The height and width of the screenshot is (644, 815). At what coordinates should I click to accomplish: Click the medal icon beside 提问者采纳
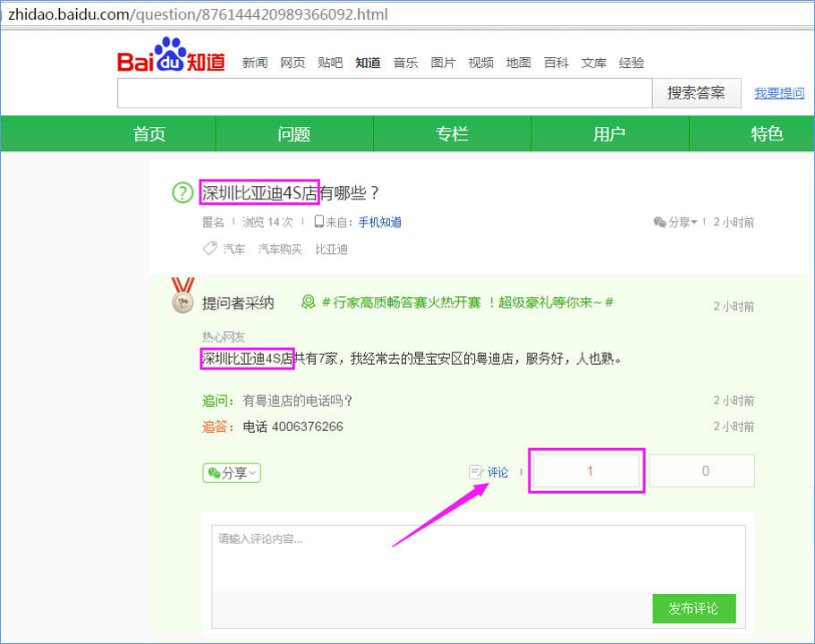coord(183,295)
